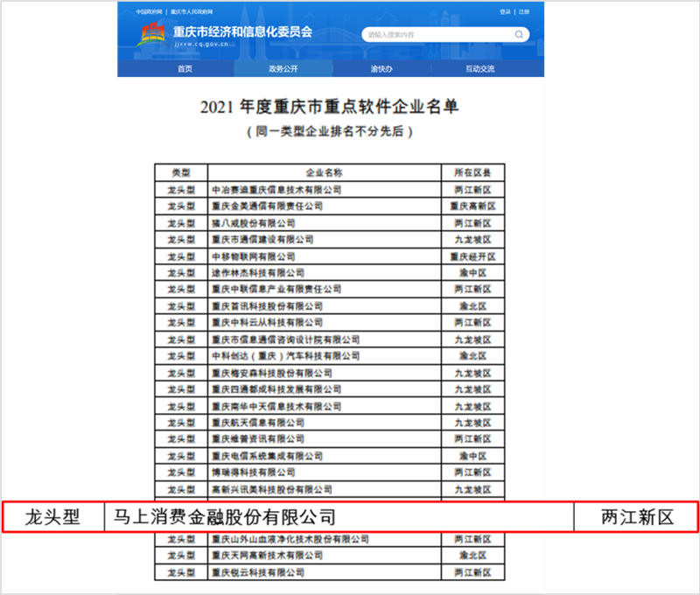Click 渝北区 district for 重庆首讯科技
700x595 pixels.
472,306
